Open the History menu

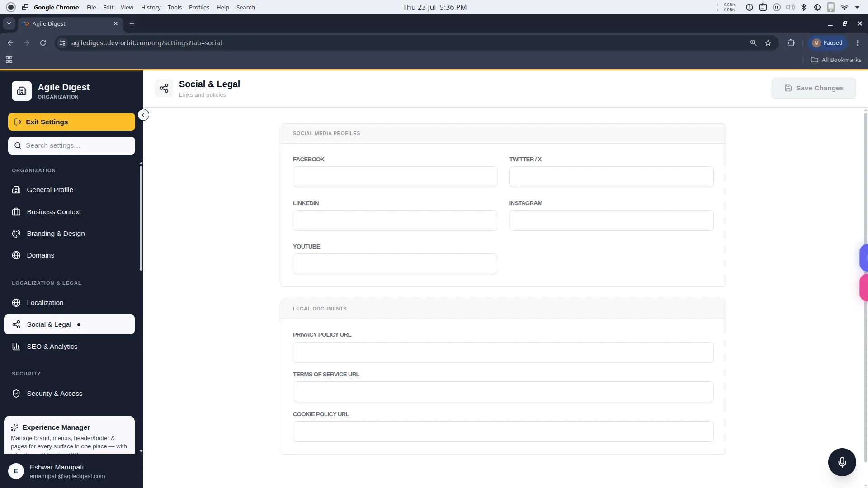(x=151, y=7)
